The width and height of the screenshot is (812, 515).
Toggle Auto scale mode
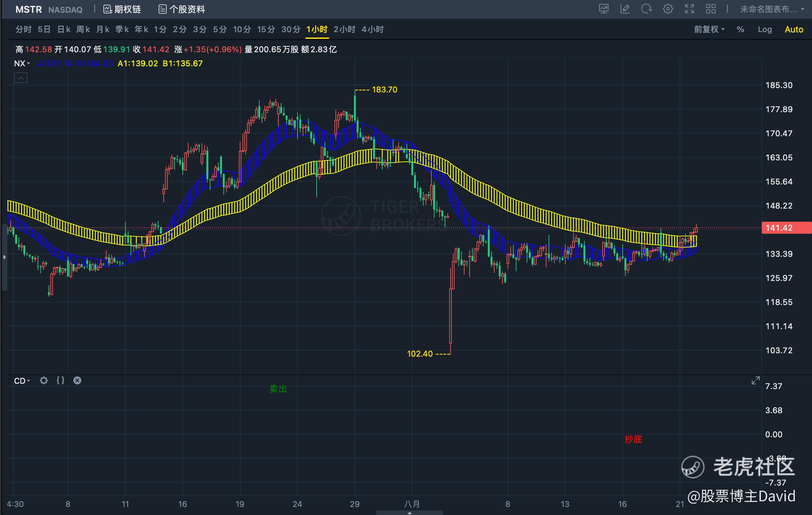[x=794, y=29]
